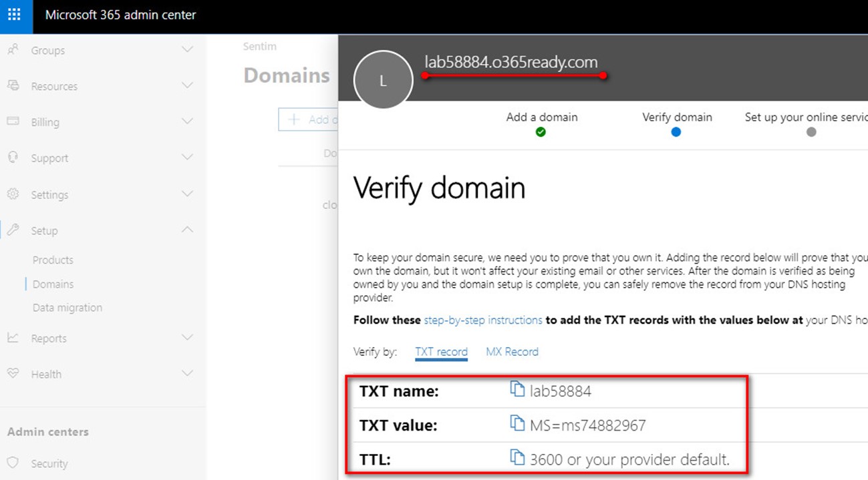868x480 pixels.
Task: Click the Verify domain step label
Action: [x=677, y=117]
